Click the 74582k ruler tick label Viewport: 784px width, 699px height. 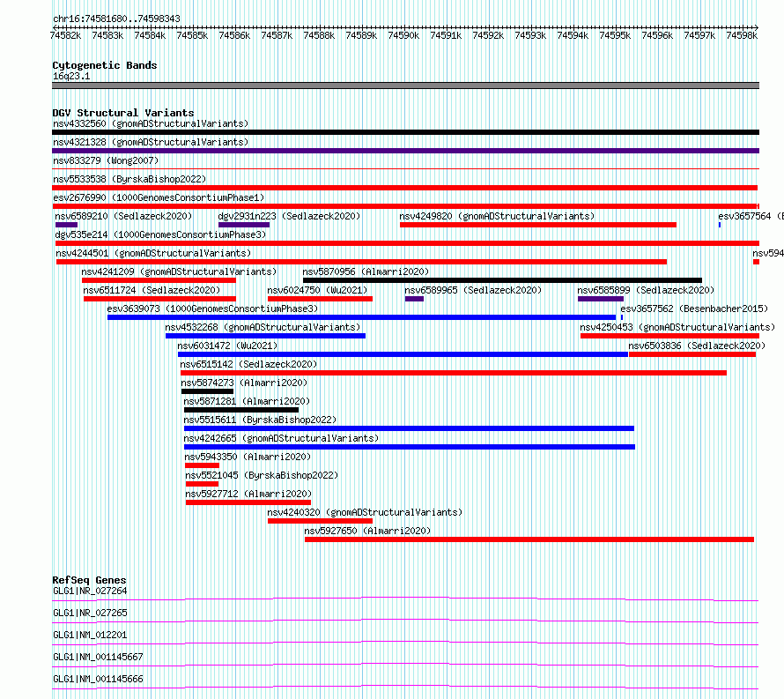[65, 35]
